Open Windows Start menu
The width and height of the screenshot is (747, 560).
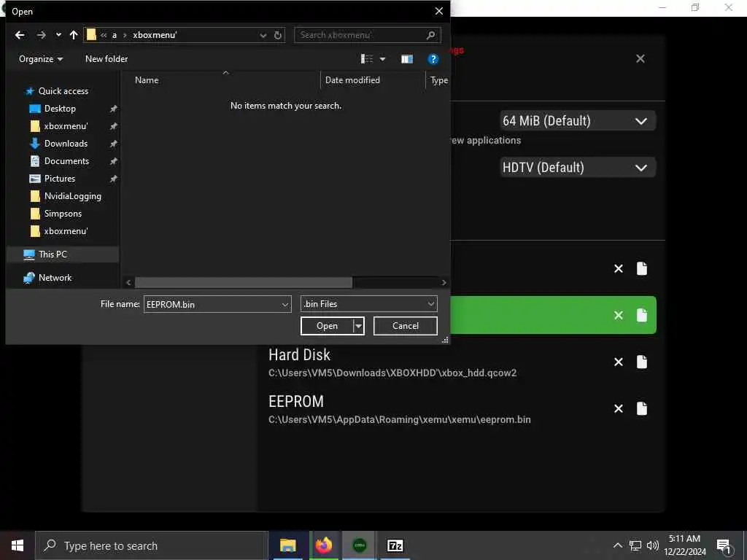(18, 545)
